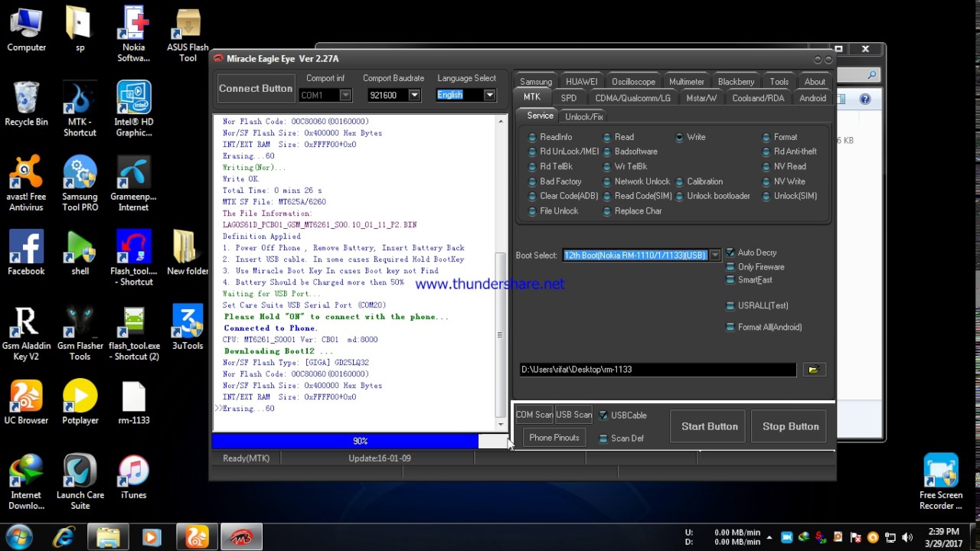This screenshot has width=980, height=551.
Task: Launch 3uTools desktop icon
Action: coord(188,329)
